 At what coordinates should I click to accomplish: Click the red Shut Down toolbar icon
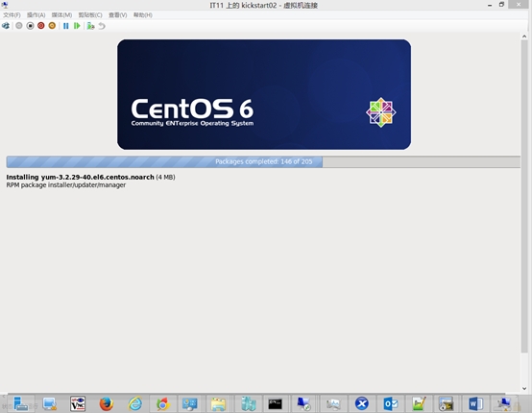click(41, 26)
